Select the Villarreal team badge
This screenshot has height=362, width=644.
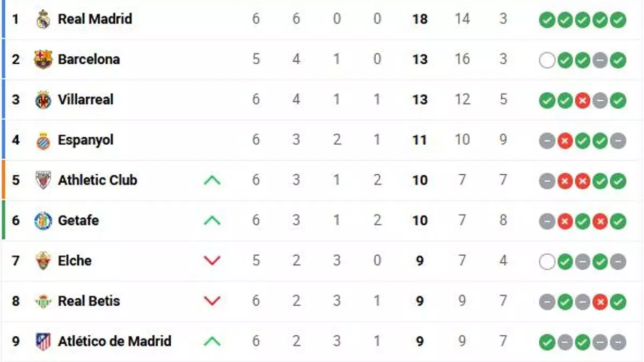(x=43, y=99)
